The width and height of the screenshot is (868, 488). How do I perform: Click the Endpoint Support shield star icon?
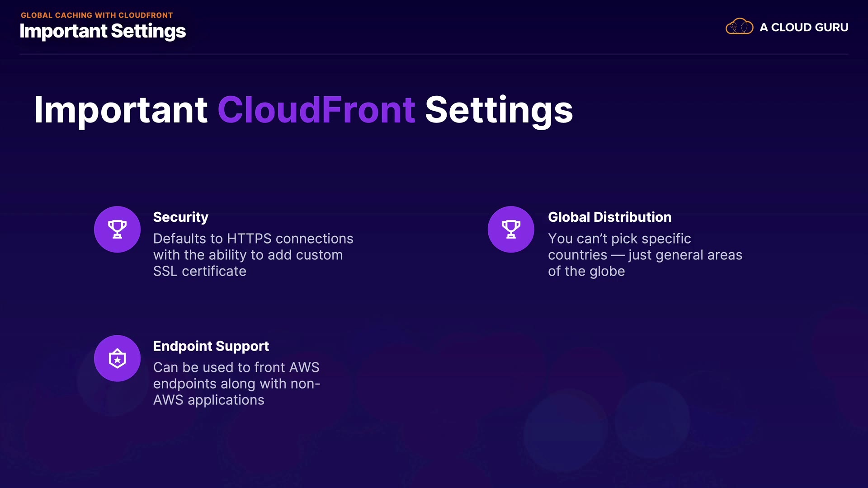tap(117, 358)
